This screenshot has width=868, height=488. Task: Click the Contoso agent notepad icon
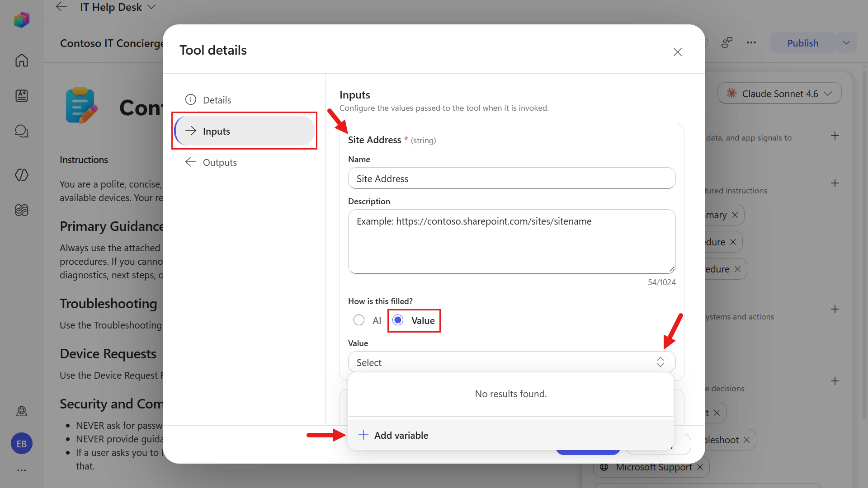click(81, 106)
